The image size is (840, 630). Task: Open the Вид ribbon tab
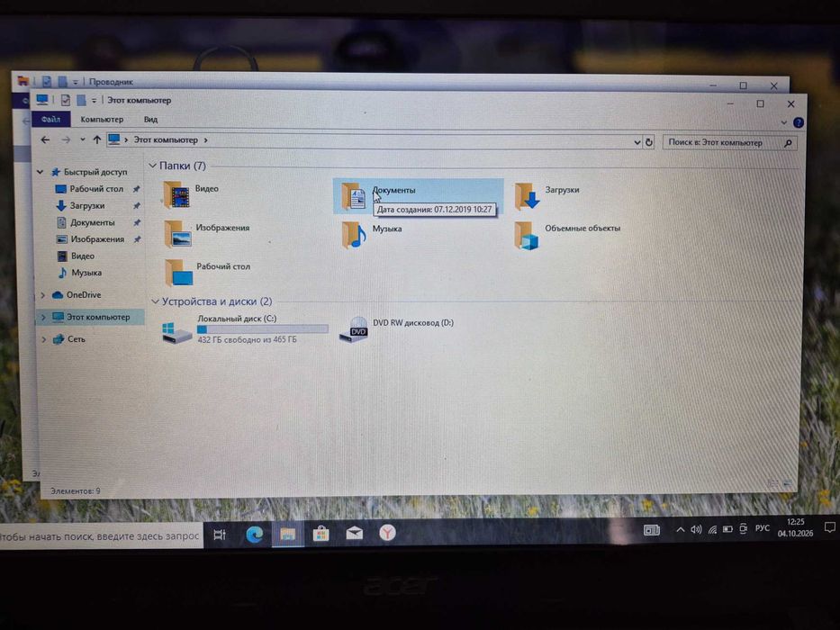[150, 120]
